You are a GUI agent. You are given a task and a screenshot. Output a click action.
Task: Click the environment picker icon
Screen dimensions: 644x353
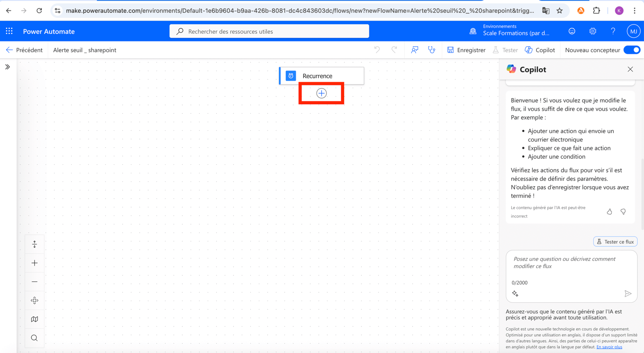click(x=473, y=31)
